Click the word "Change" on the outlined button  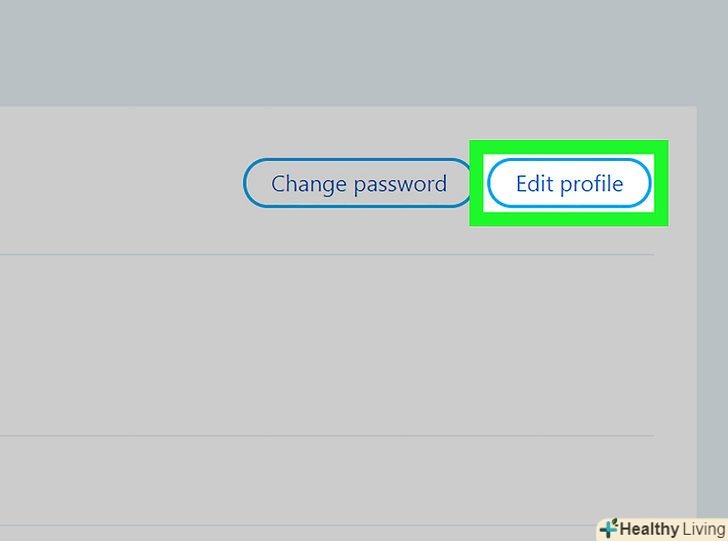(x=308, y=184)
